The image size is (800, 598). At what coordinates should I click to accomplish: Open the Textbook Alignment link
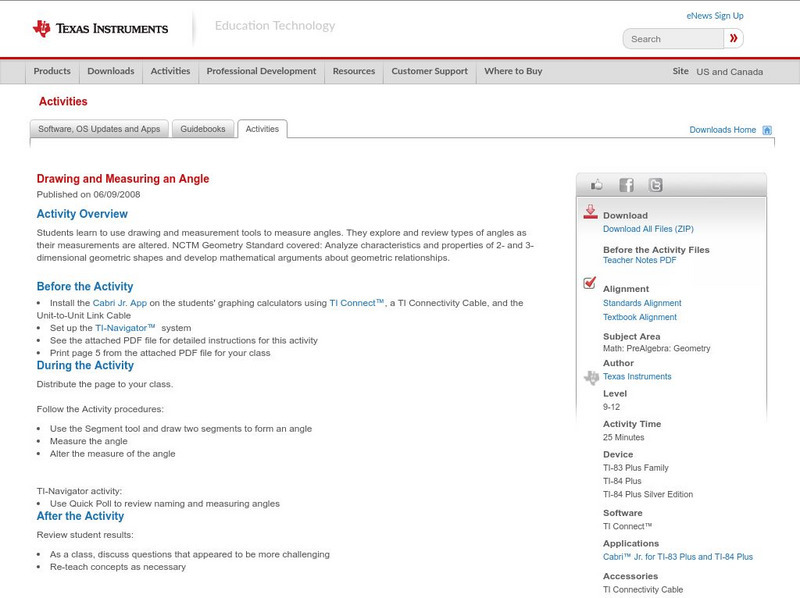pos(640,317)
